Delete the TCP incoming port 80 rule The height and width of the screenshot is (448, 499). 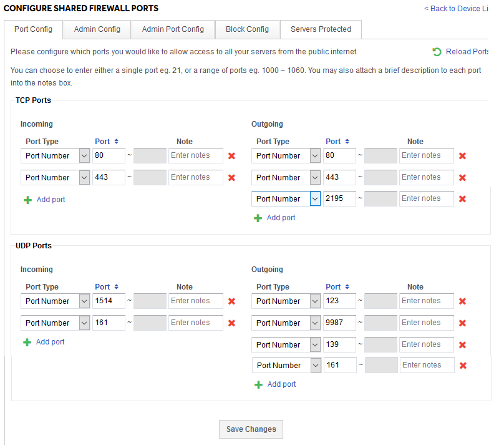coord(231,155)
